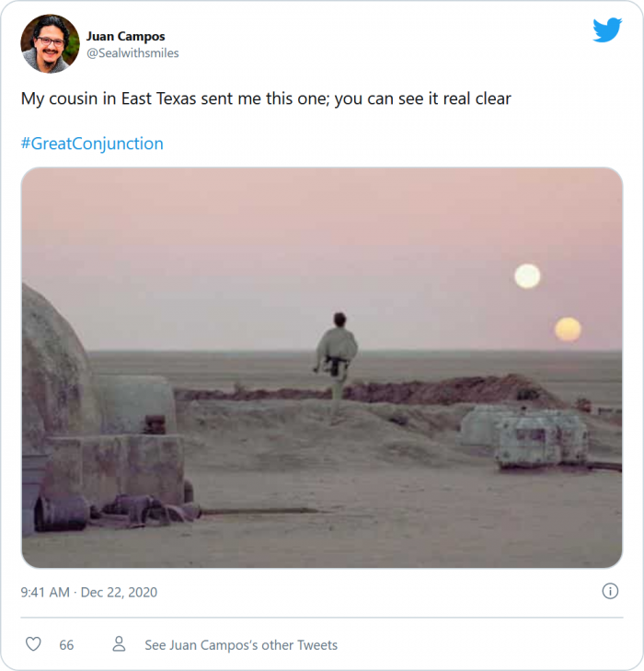Click the pink sky in the photo
Screen dimensions: 644x671
click(x=276, y=230)
